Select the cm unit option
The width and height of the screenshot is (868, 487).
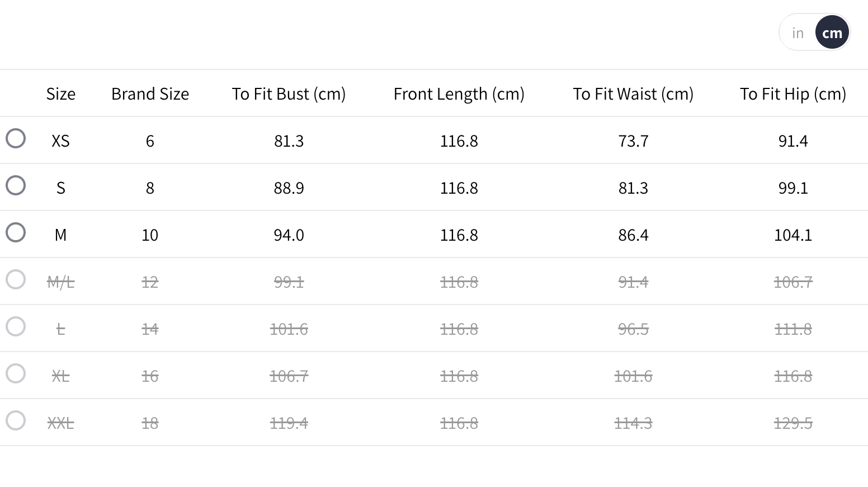coord(832,33)
